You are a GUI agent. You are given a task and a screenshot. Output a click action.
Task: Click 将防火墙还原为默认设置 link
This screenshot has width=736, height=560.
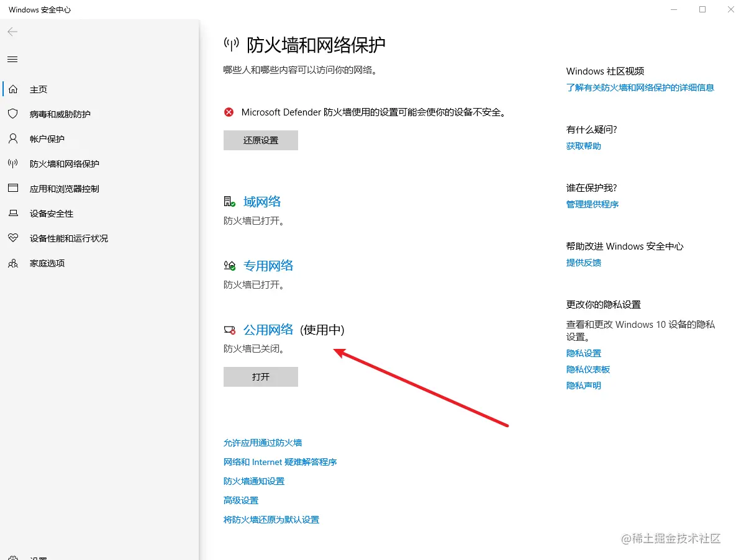click(271, 520)
